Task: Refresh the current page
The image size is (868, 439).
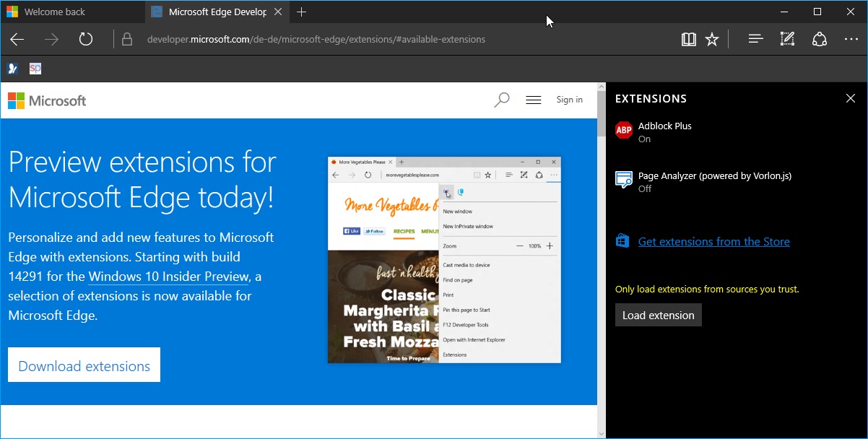Action: pyautogui.click(x=86, y=39)
